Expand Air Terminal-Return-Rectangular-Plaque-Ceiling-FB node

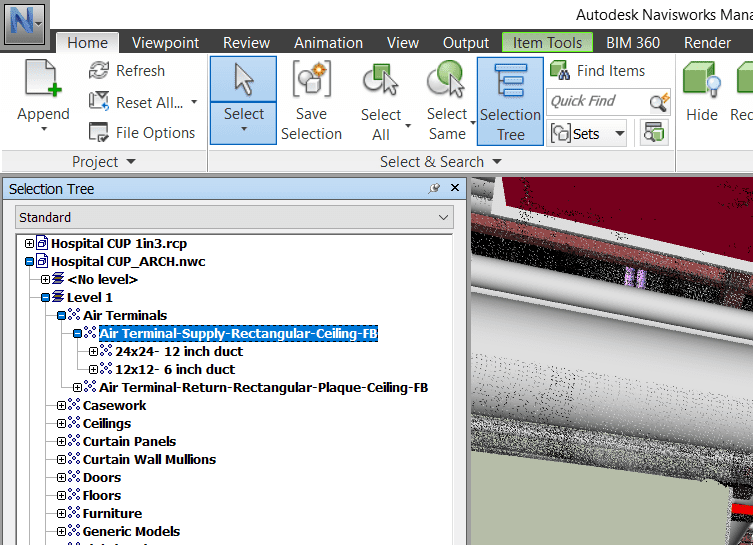77,388
